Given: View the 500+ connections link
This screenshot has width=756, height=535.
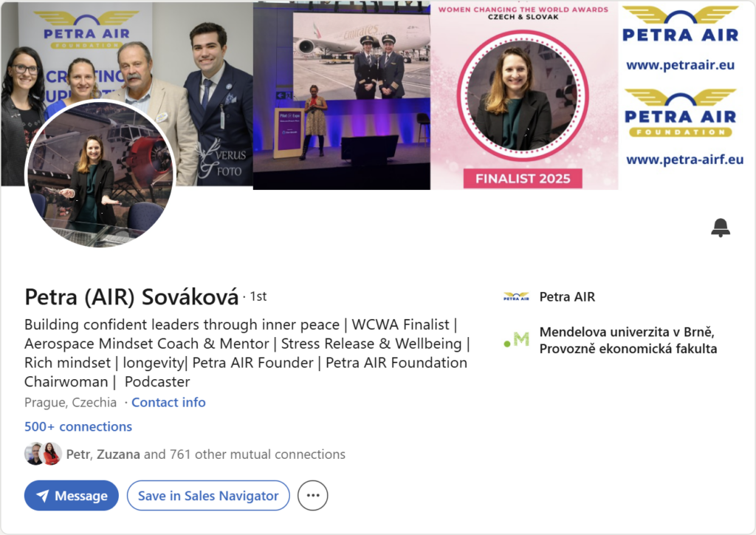Looking at the screenshot, I should (78, 426).
